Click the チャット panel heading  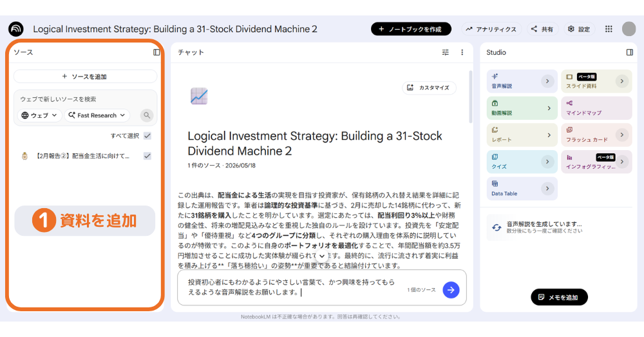point(191,52)
